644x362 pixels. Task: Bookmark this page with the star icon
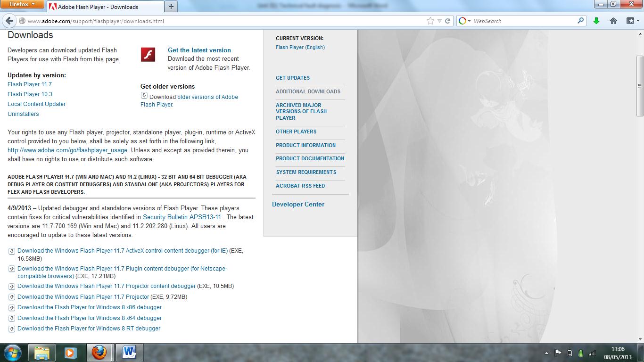tap(430, 21)
